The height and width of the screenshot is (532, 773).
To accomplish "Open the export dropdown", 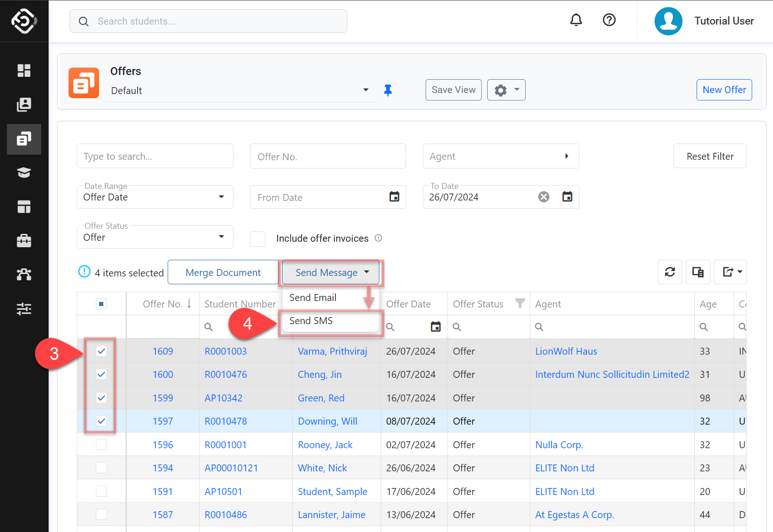I will (x=730, y=272).
